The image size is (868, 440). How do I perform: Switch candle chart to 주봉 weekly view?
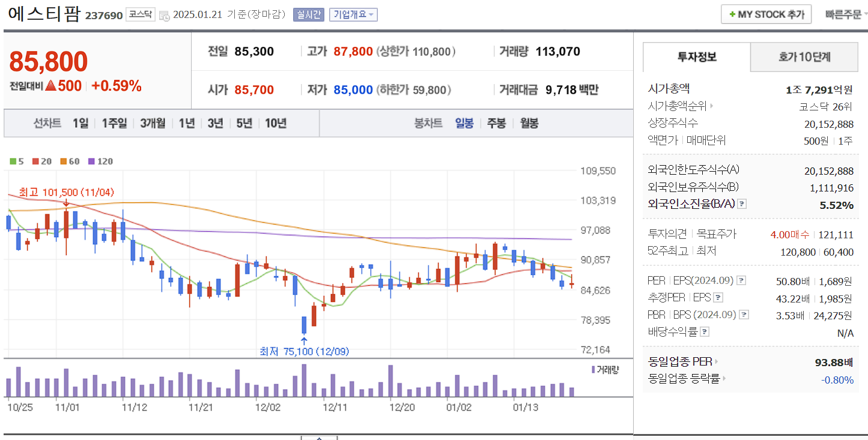(x=496, y=123)
